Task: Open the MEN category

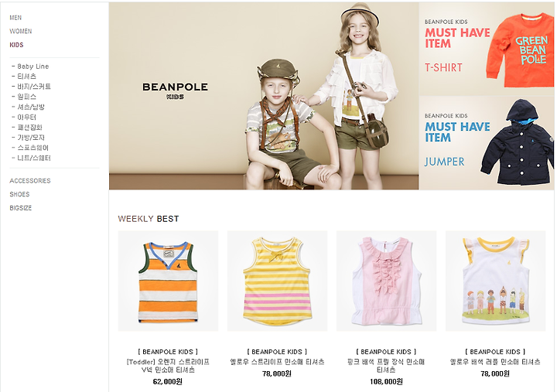Action: pyautogui.click(x=15, y=18)
